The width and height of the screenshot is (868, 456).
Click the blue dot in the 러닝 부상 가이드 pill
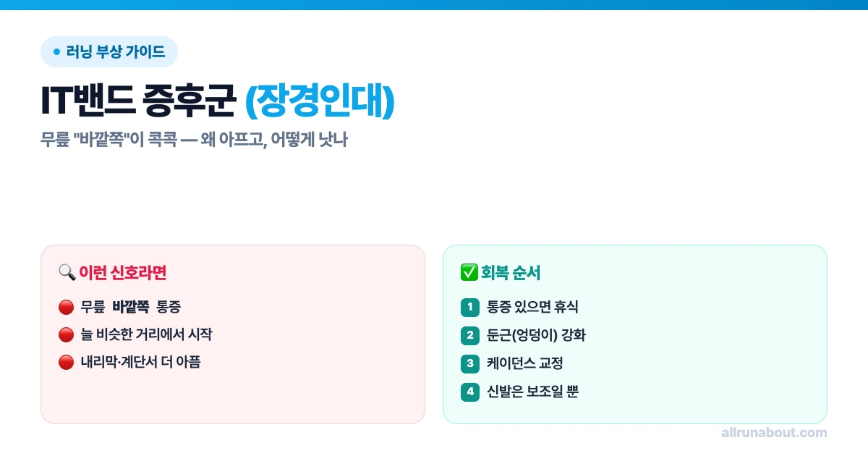pos(57,51)
